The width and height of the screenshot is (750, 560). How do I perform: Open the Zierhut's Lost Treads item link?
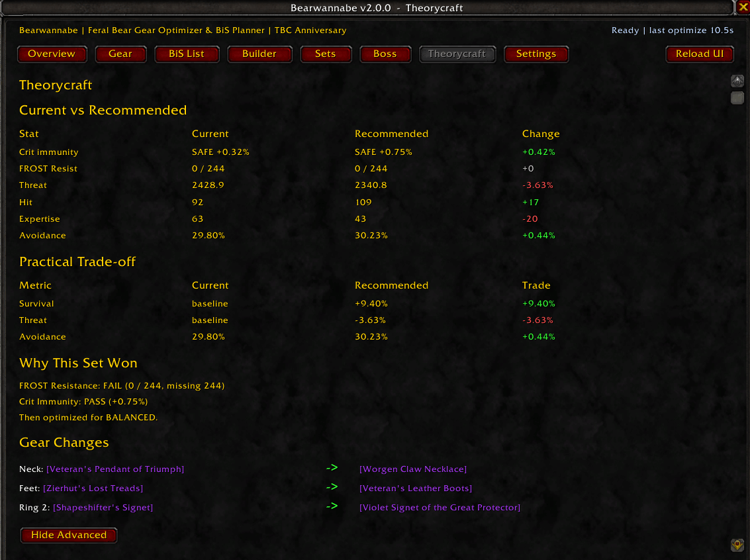click(93, 489)
